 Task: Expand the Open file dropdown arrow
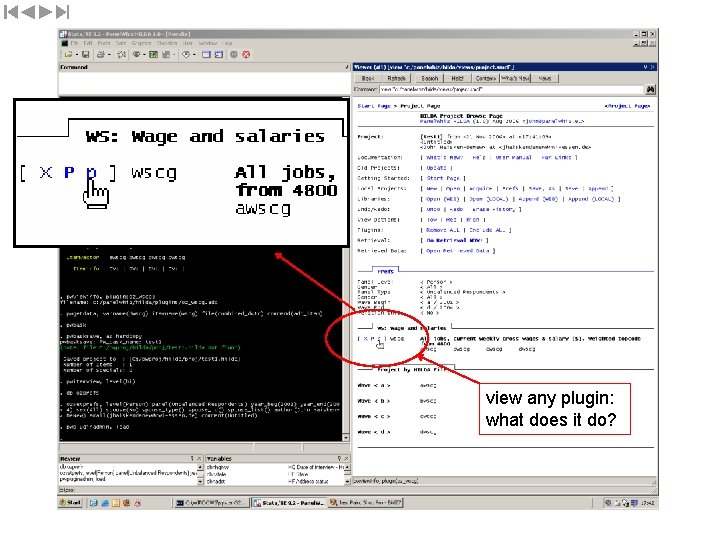click(x=76, y=55)
